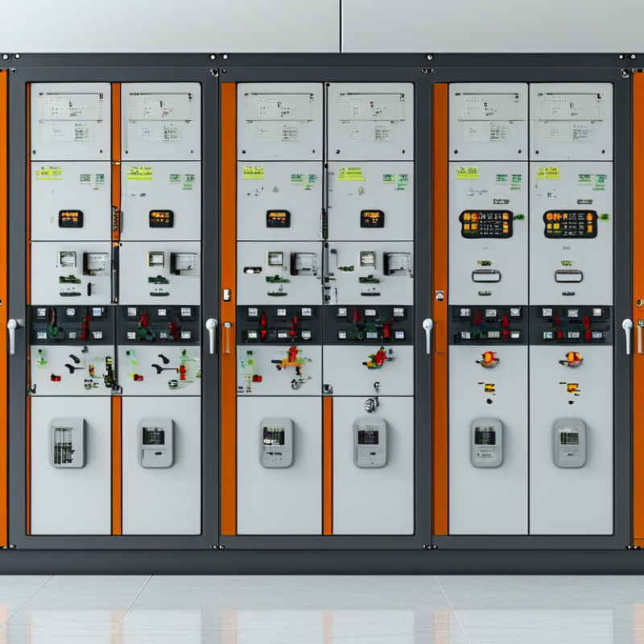Pull the silver recessed handle in the sixth column
Screen dimensions: 644x644
tap(569, 276)
